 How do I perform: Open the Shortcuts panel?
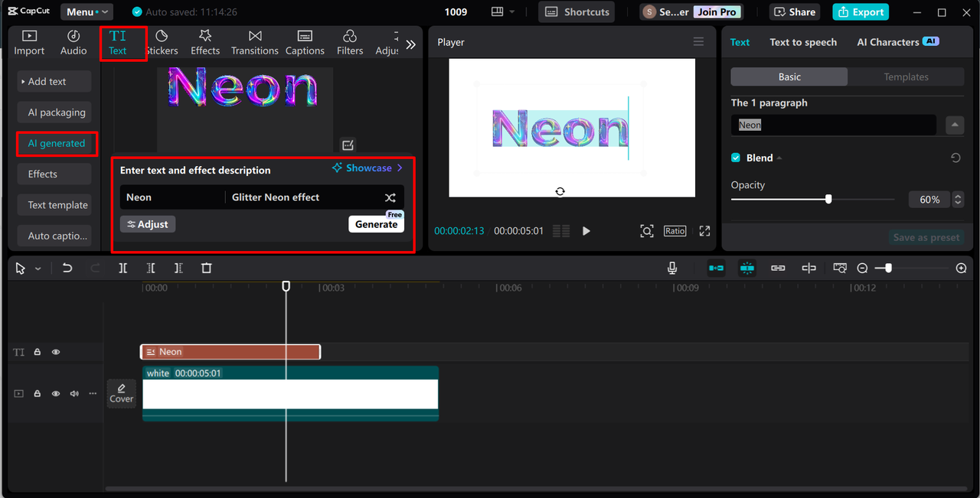577,11
